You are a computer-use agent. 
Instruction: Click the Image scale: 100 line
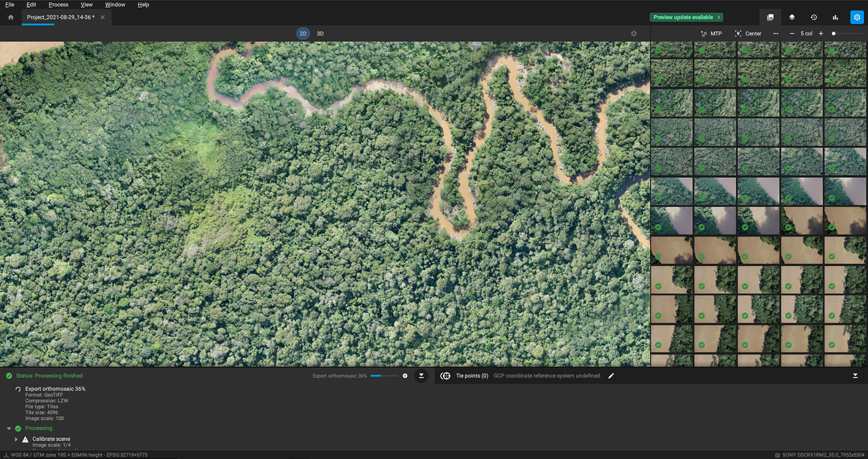[44, 418]
